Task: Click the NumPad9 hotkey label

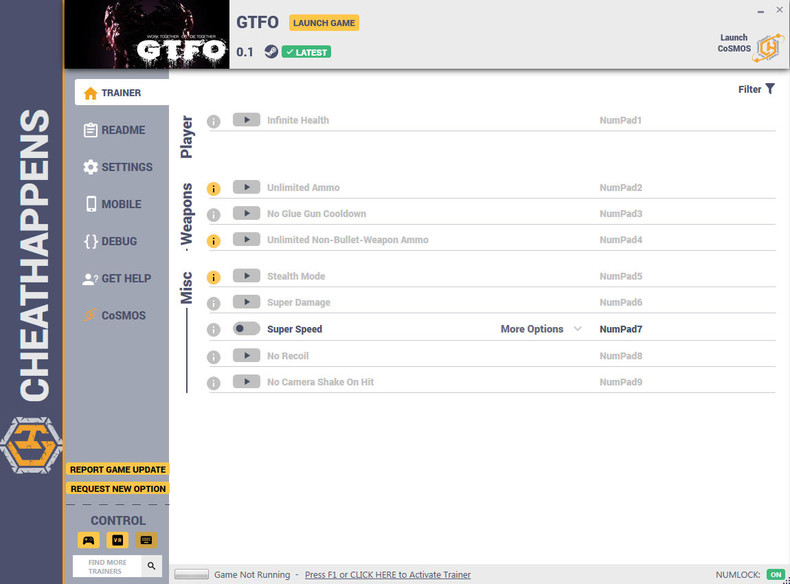Action: [x=621, y=382]
